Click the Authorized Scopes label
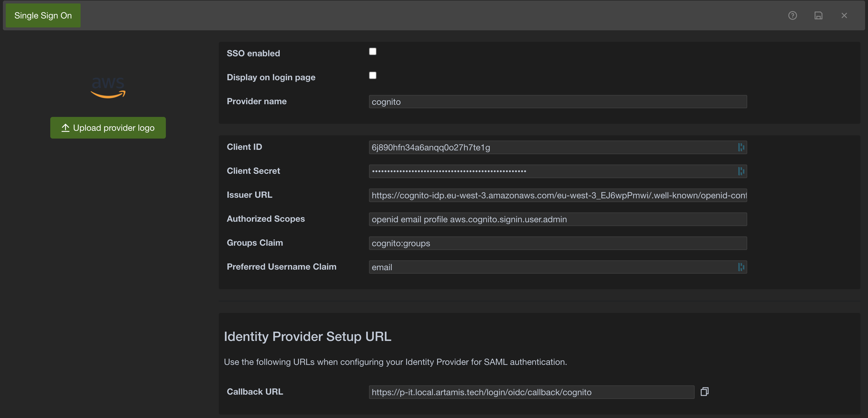The width and height of the screenshot is (868, 418). coord(266,219)
